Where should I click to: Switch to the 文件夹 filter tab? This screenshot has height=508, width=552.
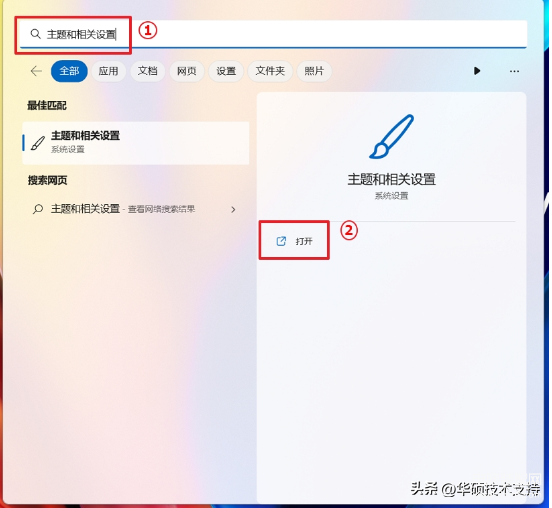(x=270, y=71)
